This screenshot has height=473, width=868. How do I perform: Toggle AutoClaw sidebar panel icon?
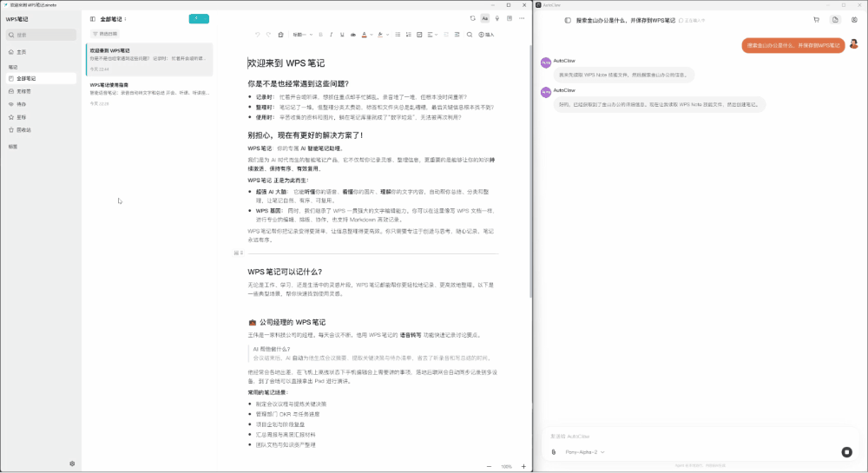[x=568, y=21]
